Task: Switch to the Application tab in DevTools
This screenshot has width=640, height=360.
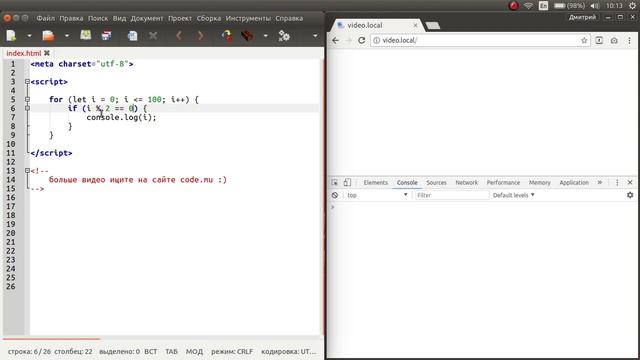Action: [x=574, y=182]
